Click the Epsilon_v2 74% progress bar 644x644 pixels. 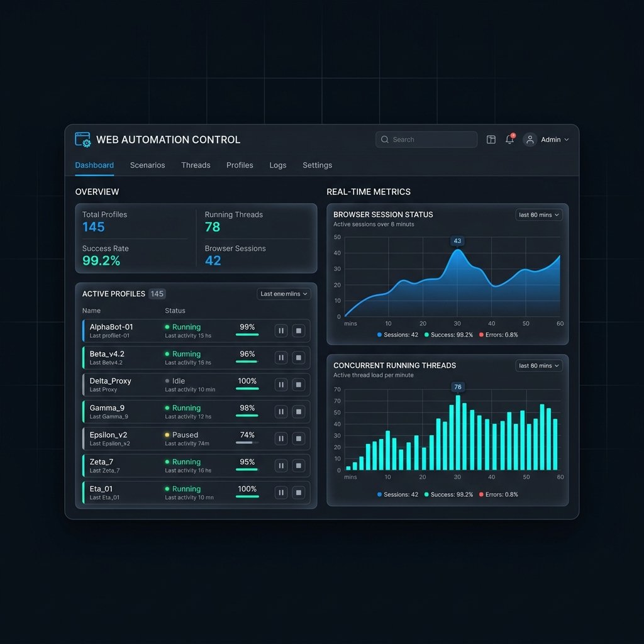pos(247,443)
